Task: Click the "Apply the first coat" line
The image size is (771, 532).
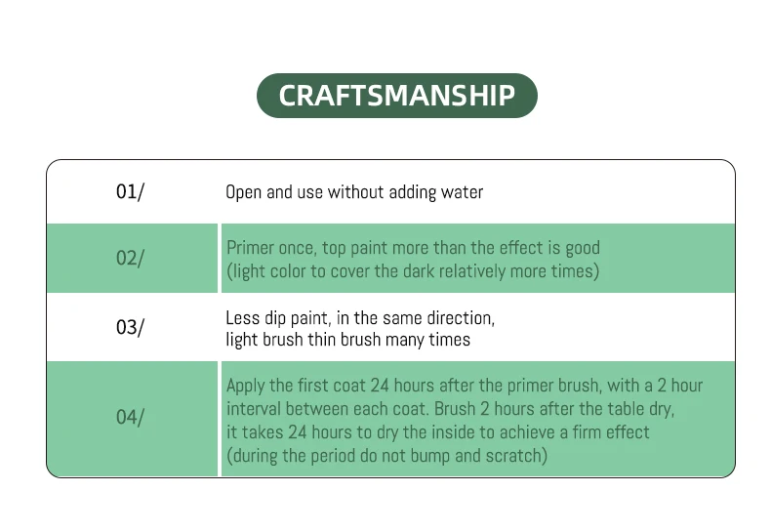Action: pos(464,386)
